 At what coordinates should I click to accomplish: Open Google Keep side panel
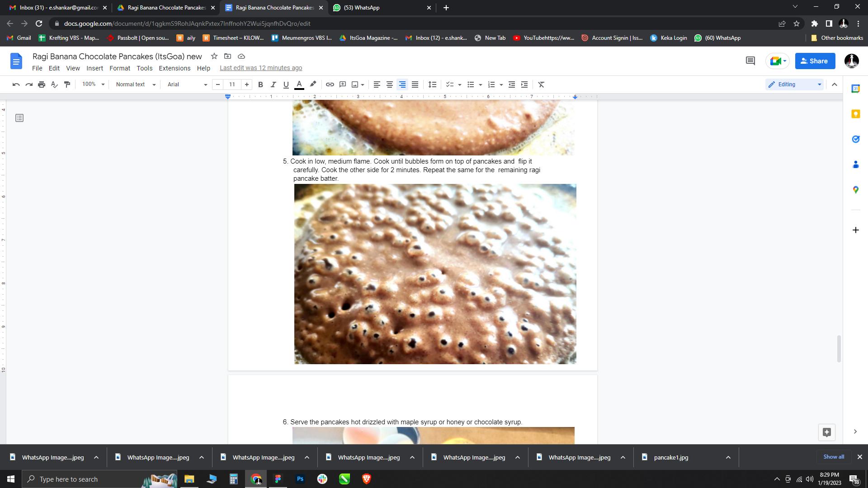[855, 114]
